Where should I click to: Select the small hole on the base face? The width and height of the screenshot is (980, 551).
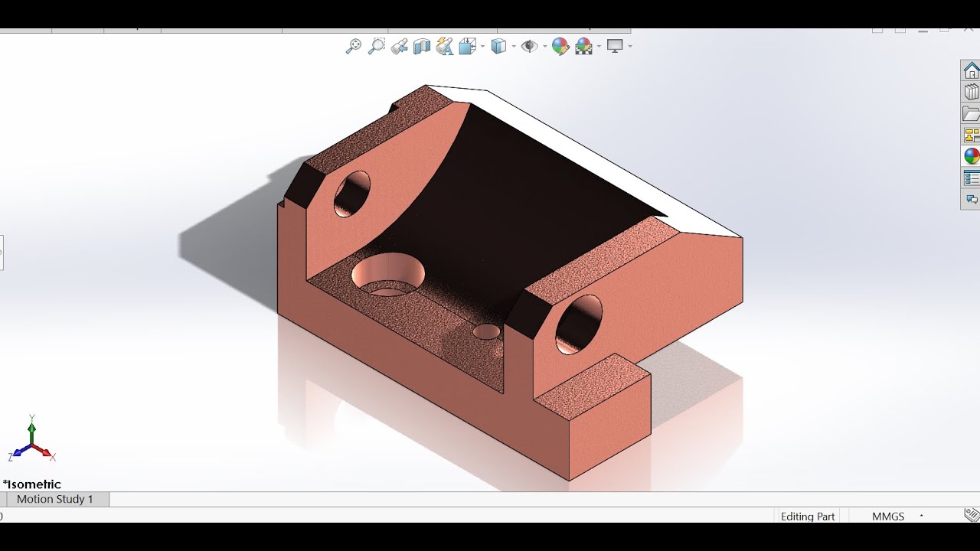point(486,331)
